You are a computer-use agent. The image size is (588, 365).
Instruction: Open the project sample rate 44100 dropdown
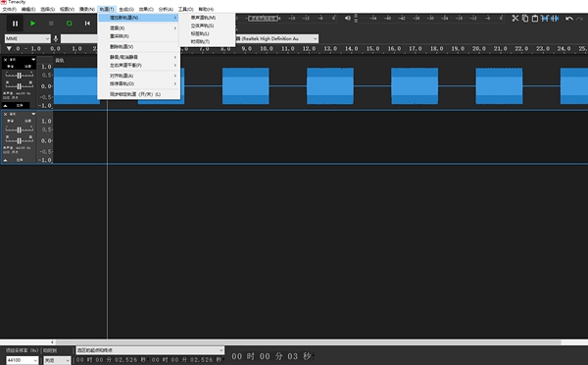(23, 360)
